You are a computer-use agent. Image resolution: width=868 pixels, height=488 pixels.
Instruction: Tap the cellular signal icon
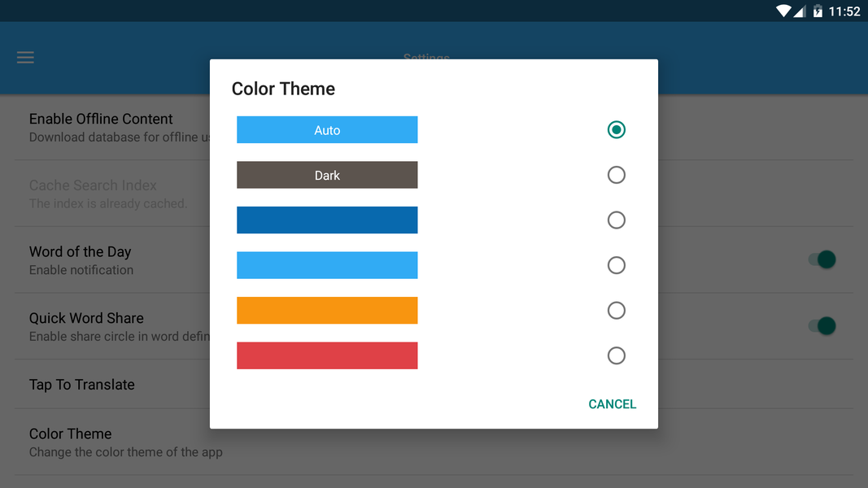coord(800,11)
